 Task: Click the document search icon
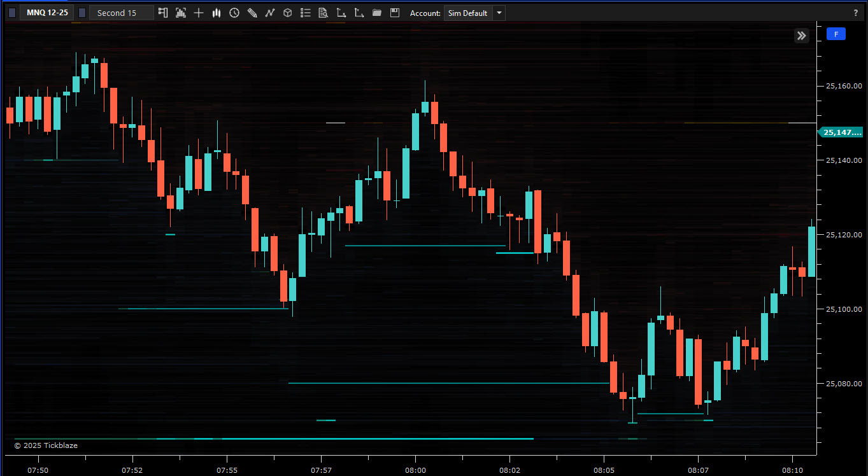(x=324, y=13)
